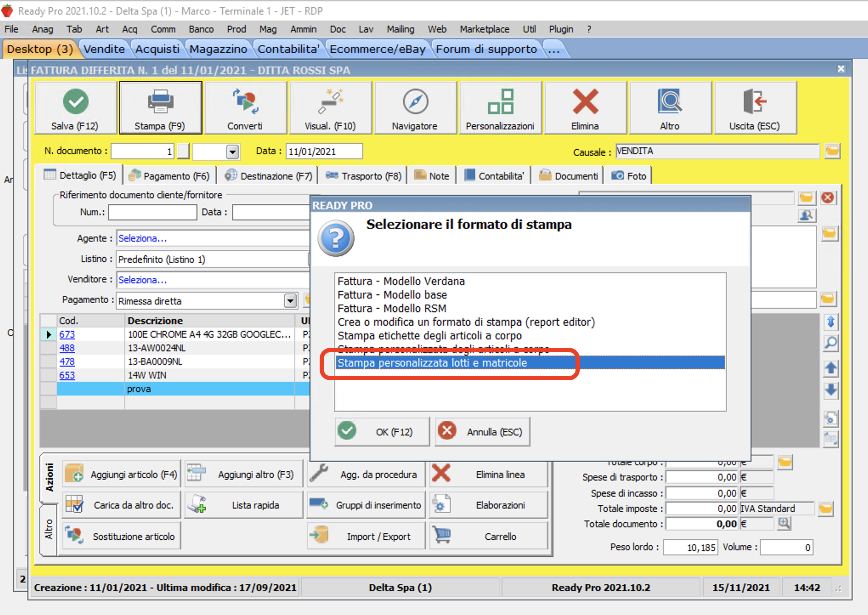
Task: Click the Converti toolbar button
Action: click(245, 108)
